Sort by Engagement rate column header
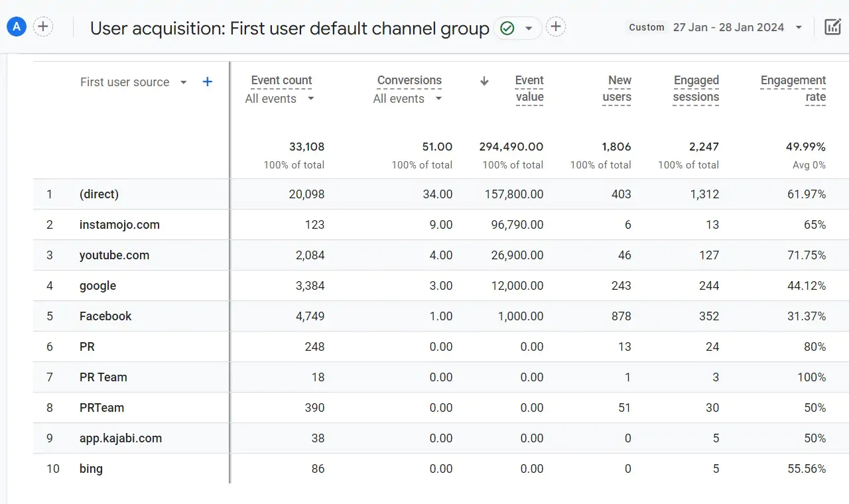 tap(793, 88)
